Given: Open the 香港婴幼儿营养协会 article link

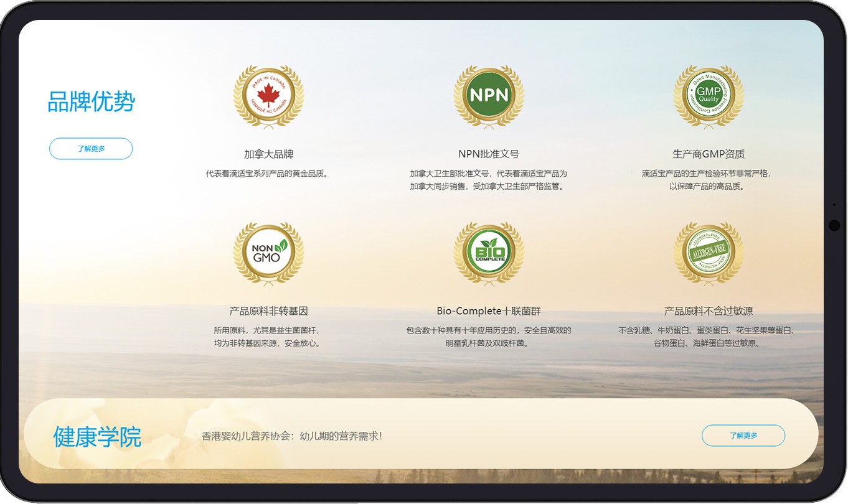Looking at the screenshot, I should click(292, 436).
